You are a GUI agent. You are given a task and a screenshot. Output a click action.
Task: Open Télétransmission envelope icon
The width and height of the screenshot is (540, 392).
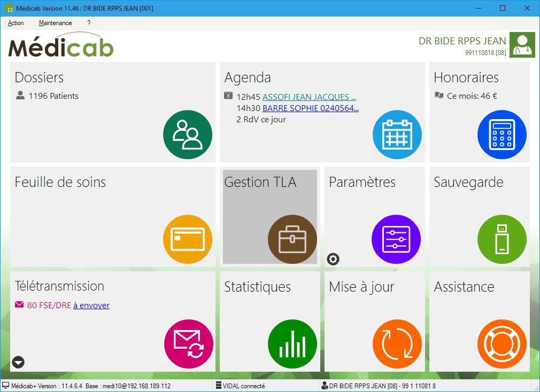[188, 343]
